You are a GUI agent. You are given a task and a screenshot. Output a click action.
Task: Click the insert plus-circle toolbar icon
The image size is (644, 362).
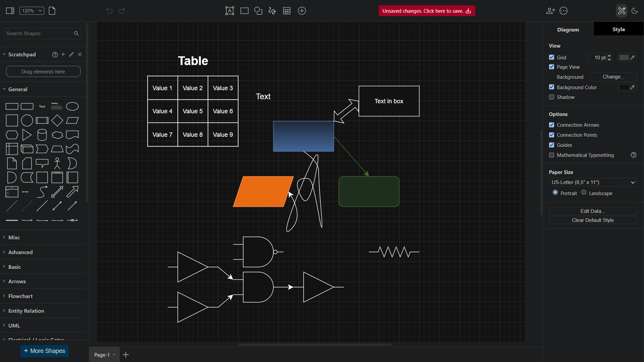(x=302, y=11)
